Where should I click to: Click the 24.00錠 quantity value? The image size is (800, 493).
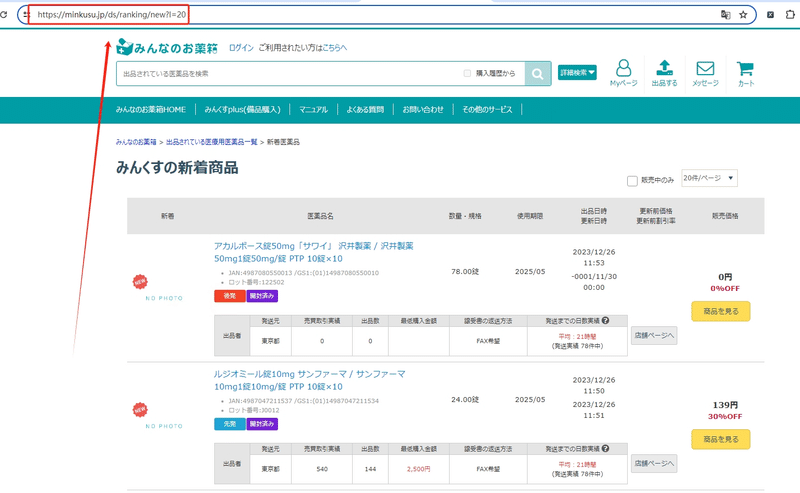click(465, 400)
